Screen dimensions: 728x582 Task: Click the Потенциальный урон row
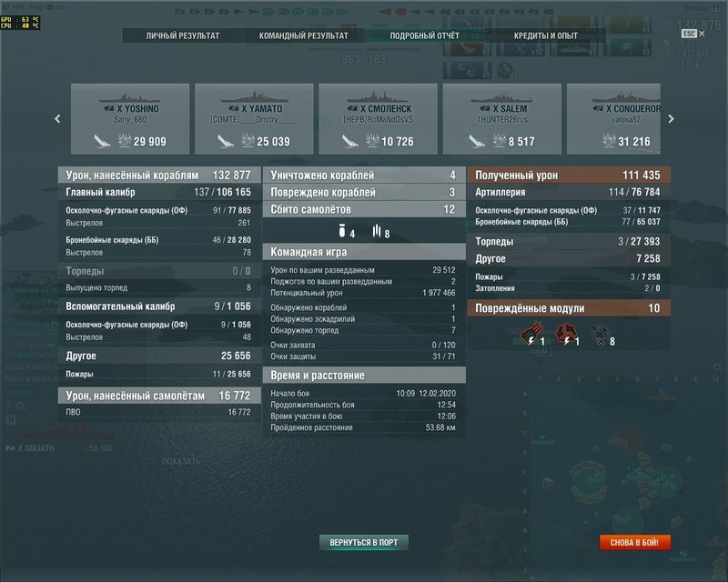click(364, 293)
